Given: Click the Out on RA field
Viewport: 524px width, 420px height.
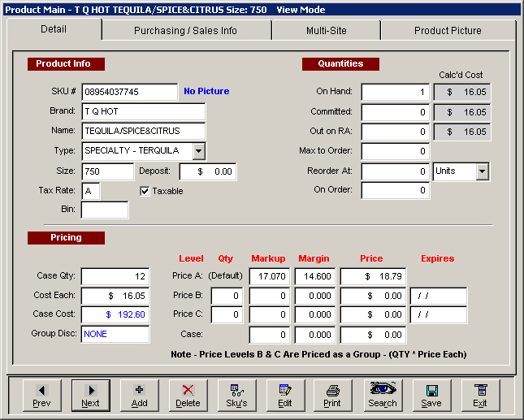Looking at the screenshot, I should [396, 132].
